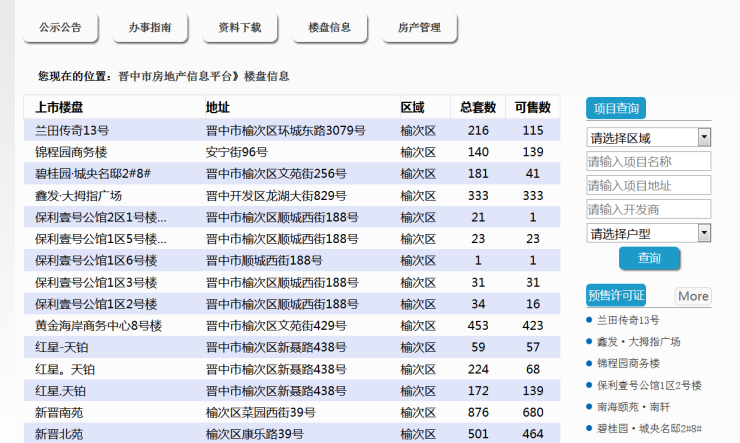Open sidebar link 锦程园商务楼
The width and height of the screenshot is (740, 443).
click(628, 364)
